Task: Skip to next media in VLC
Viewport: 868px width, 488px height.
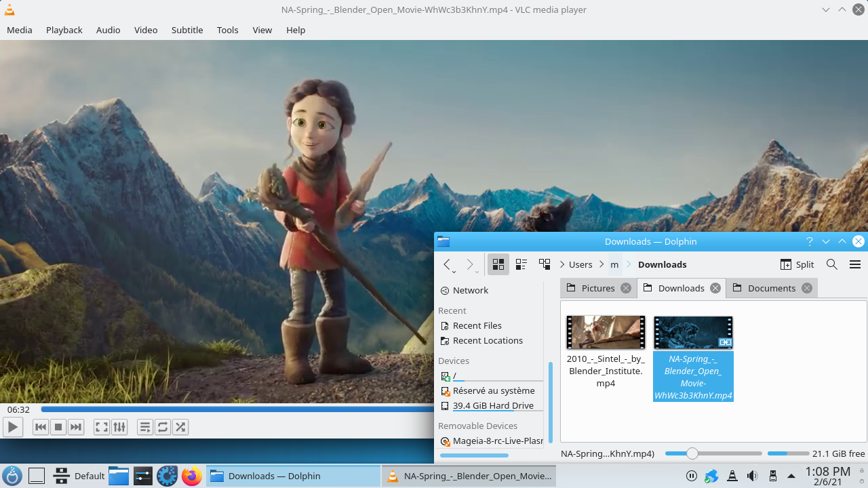Action: (x=76, y=427)
